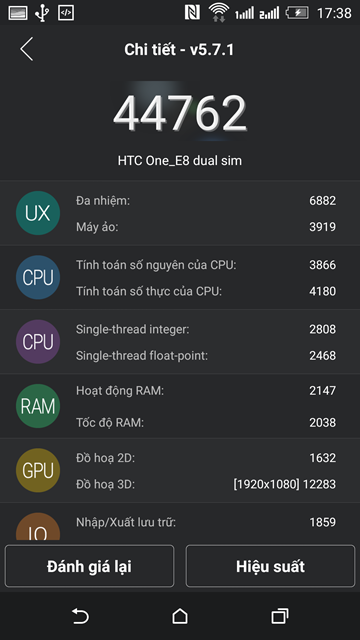
Task: Tap the Wi-Fi signal status icon
Action: tap(219, 12)
